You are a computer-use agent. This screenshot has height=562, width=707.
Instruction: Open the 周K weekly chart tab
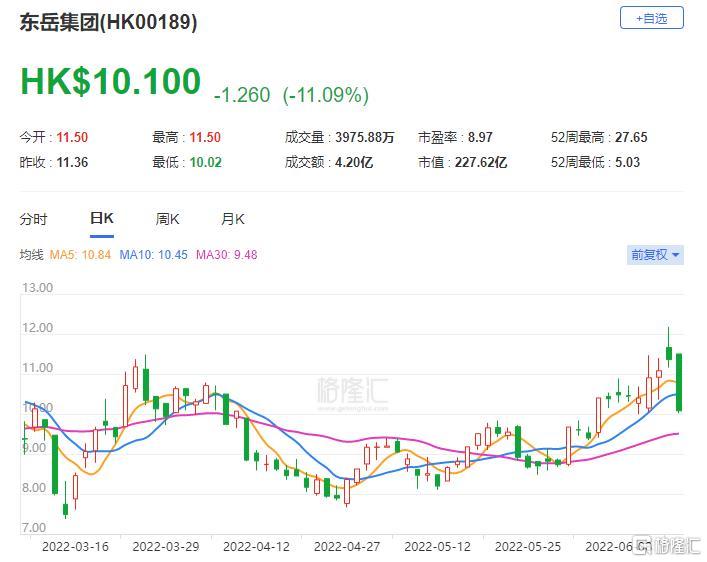coord(167,219)
